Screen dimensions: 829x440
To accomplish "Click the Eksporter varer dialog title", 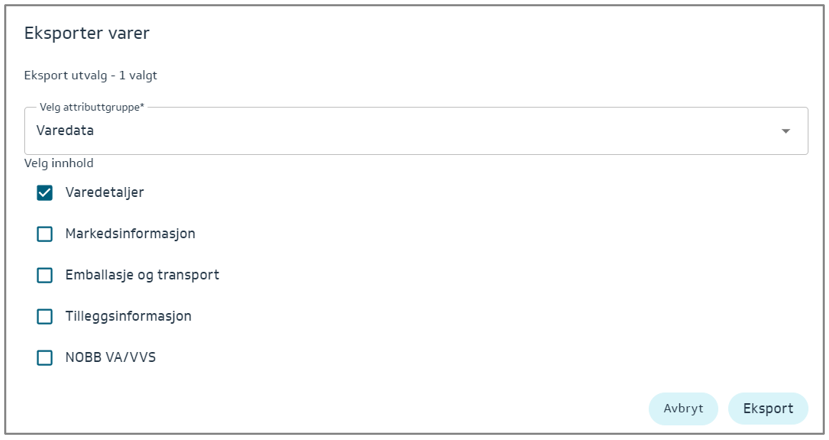I will click(87, 34).
